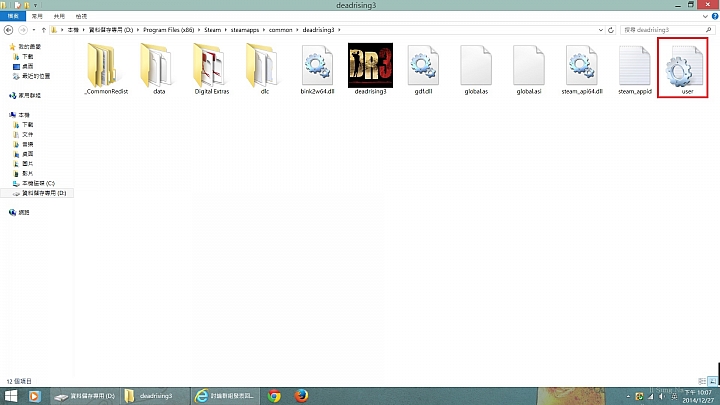Switch to large icons view in status bar
The width and height of the screenshot is (720, 405).
click(x=712, y=381)
